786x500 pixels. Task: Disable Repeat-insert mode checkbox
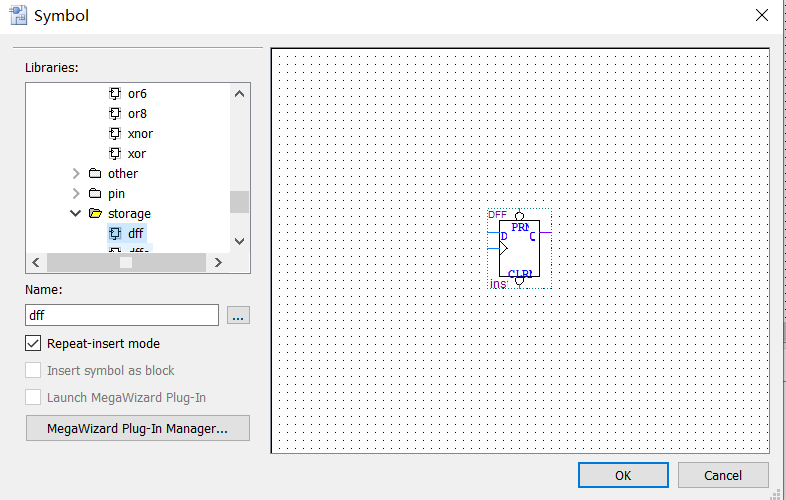click(x=33, y=344)
